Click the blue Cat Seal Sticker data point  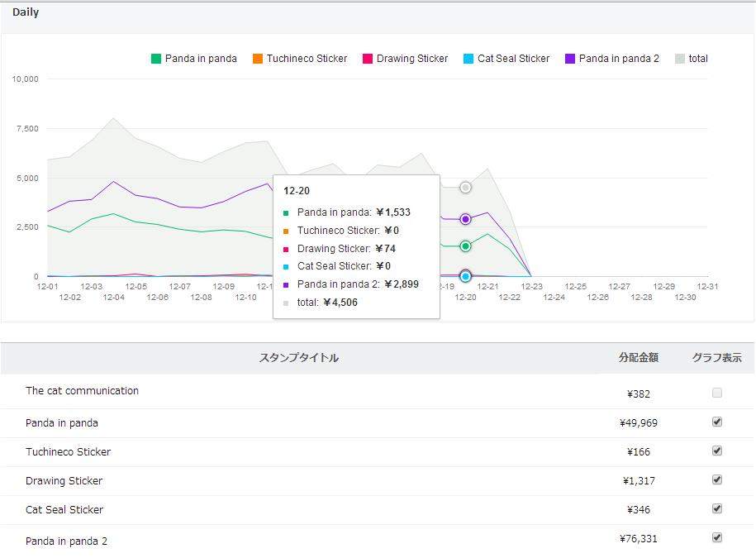(x=465, y=276)
